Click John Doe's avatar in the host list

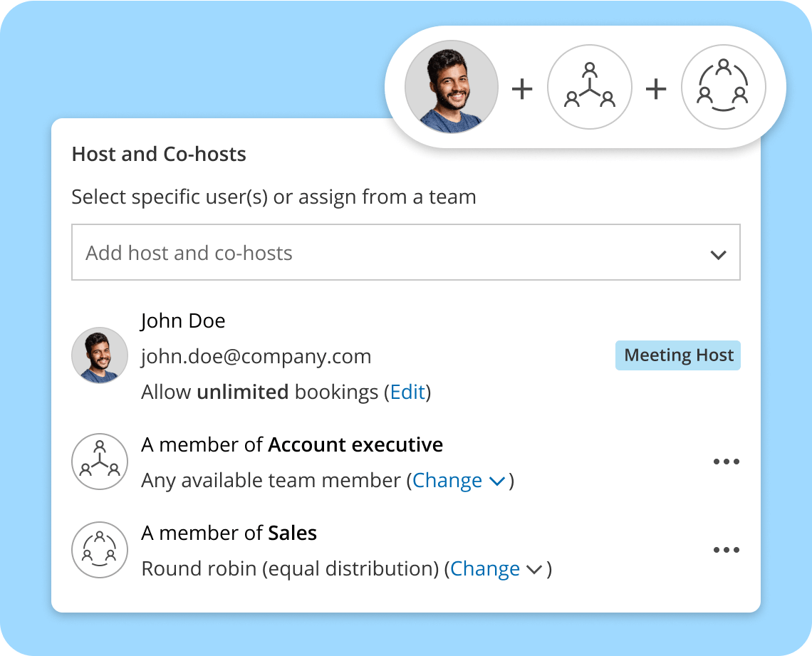100,355
